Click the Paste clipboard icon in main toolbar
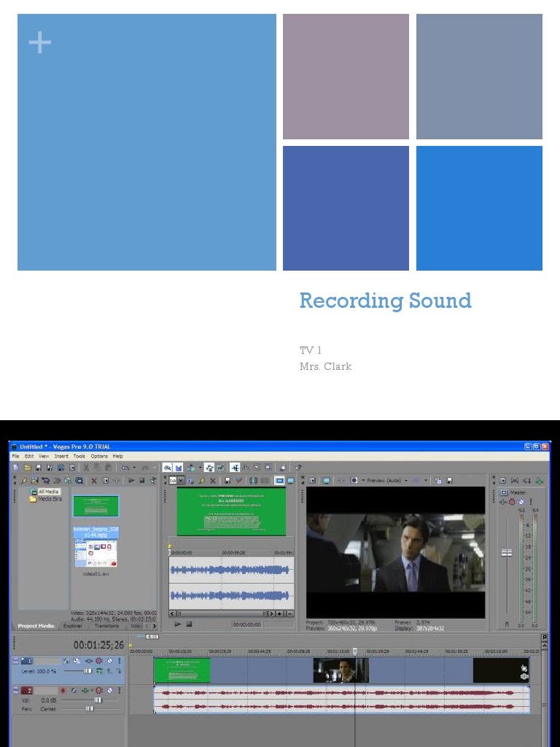 pos(108,468)
